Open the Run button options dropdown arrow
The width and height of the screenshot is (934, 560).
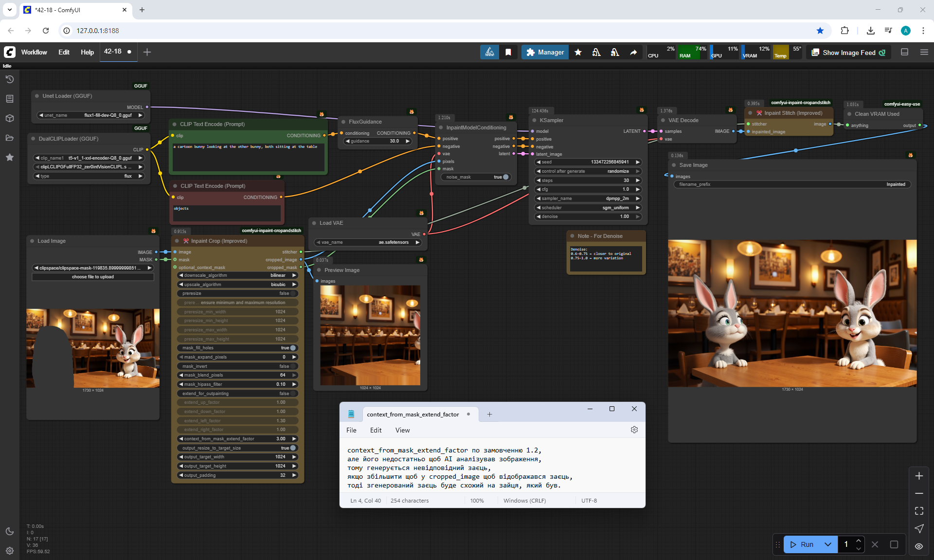(827, 544)
